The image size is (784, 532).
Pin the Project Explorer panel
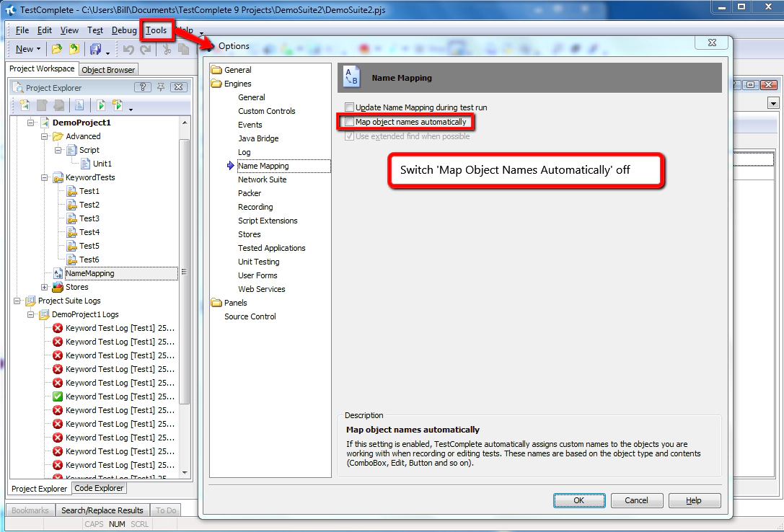(159, 87)
